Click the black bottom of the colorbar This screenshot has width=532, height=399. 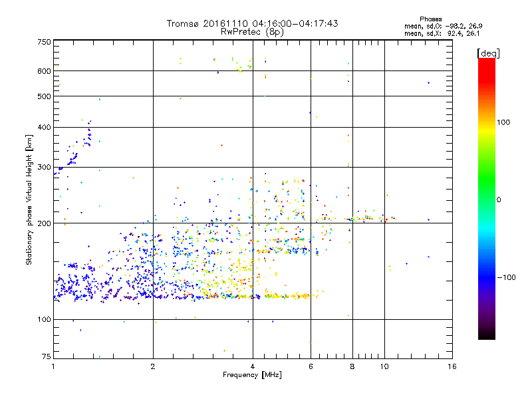[x=487, y=335]
